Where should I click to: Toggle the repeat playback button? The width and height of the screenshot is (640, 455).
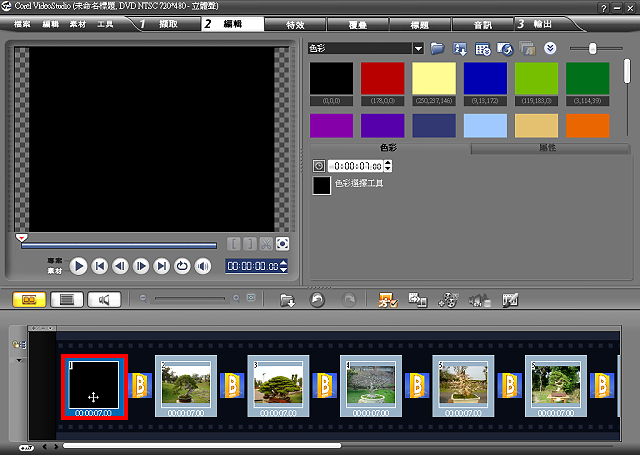pos(182,266)
